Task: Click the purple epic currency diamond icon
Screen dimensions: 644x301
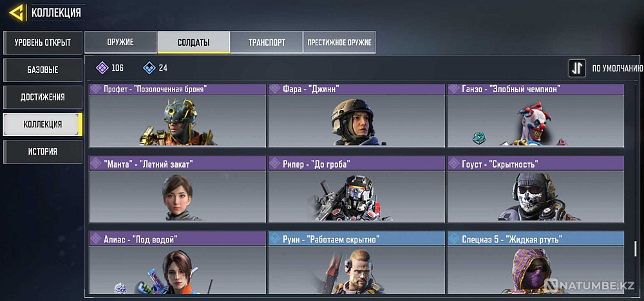Action: tap(102, 68)
